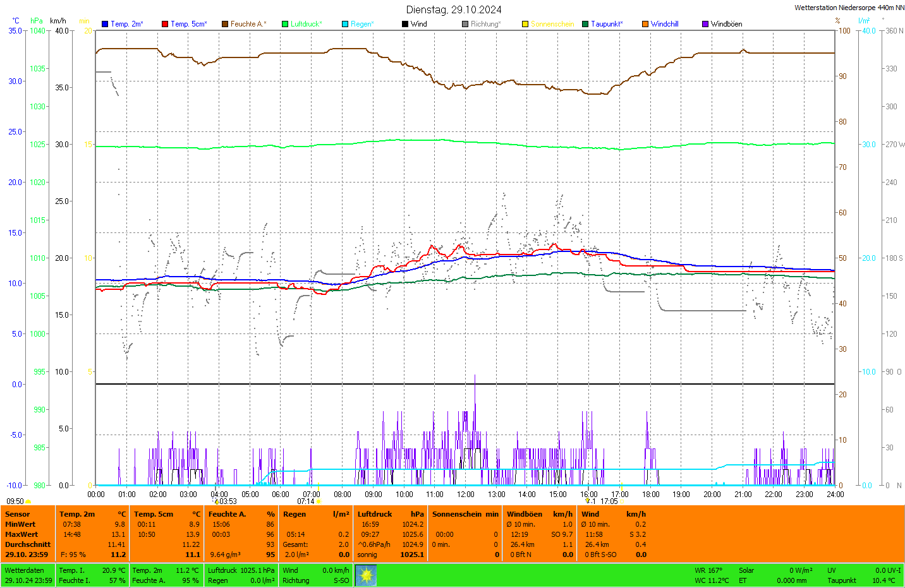Click the bright green Luftdruck legend square
Image resolution: width=905 pixels, height=588 pixels.
[x=285, y=24]
